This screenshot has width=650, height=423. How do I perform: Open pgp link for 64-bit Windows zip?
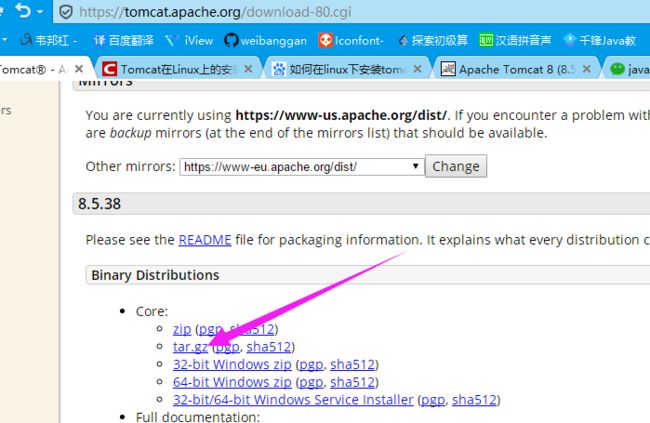[311, 382]
